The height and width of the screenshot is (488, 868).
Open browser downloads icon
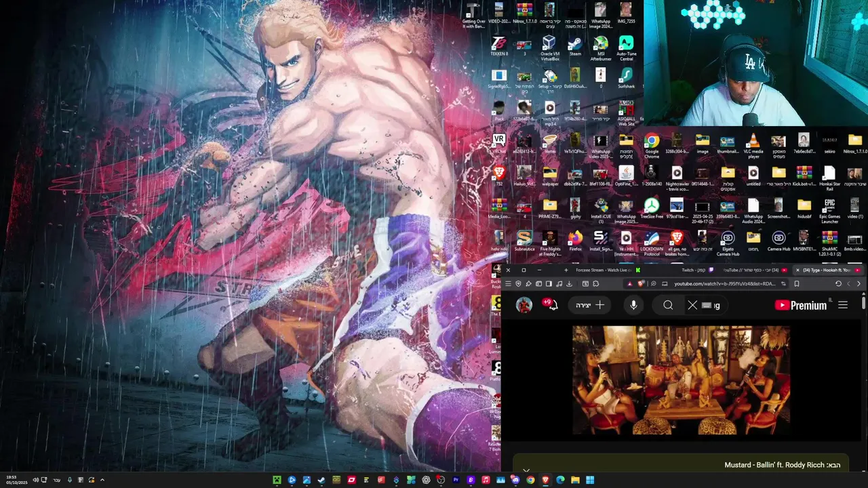[x=569, y=284]
